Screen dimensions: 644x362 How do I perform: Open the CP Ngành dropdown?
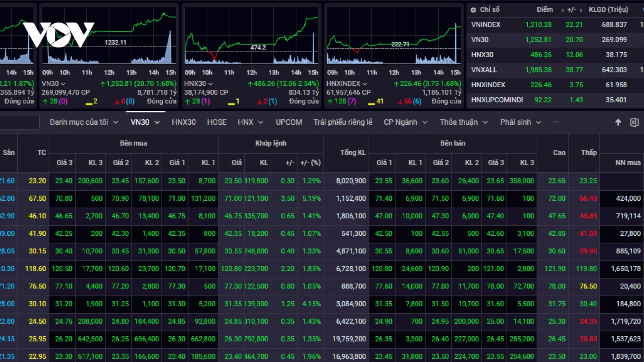[425, 122]
